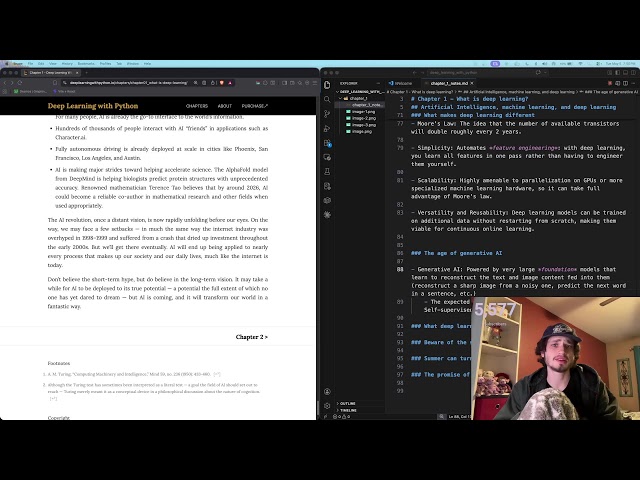Screen dimensions: 640x480
Task: Click the remote window status bar icon
Action: pyautogui.click(x=325, y=417)
